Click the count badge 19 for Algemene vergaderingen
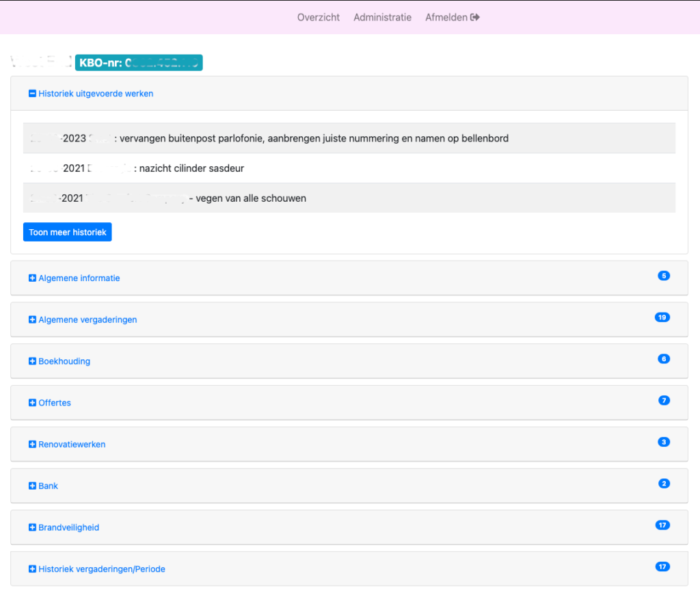Viewport: 700px width, 602px height. pos(662,317)
